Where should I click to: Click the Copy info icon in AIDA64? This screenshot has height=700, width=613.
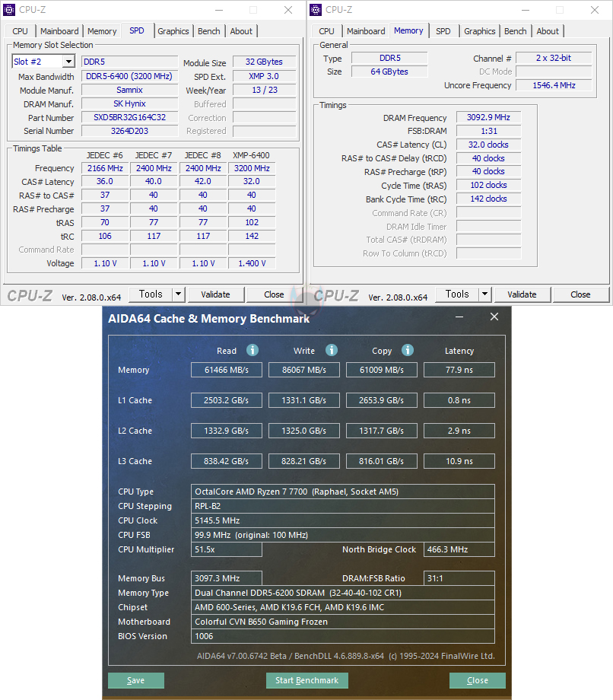click(x=408, y=350)
